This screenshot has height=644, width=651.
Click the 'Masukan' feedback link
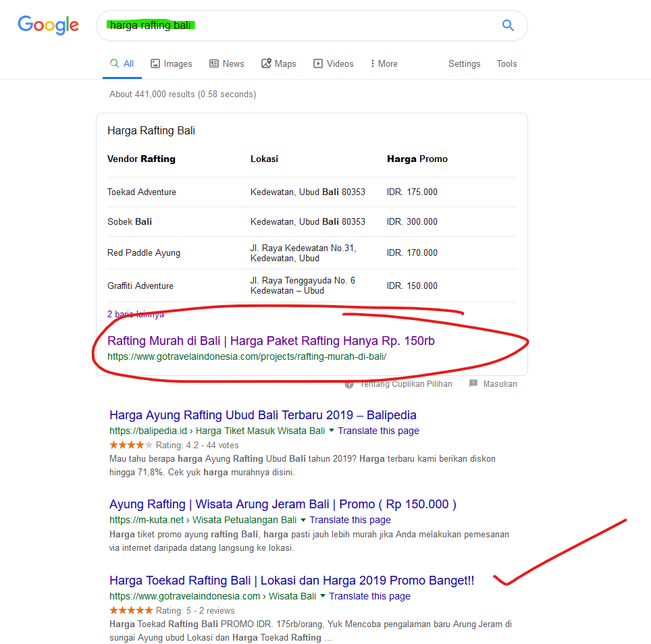pos(500,384)
